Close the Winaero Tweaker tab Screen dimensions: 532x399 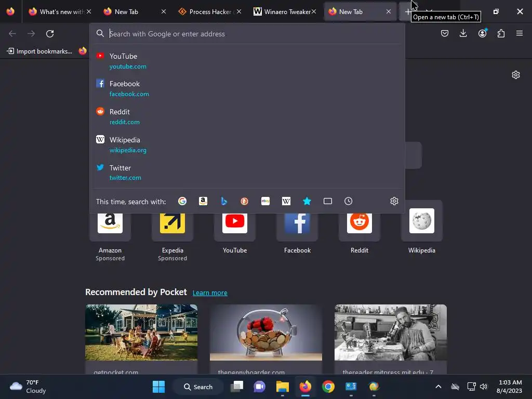(x=314, y=11)
